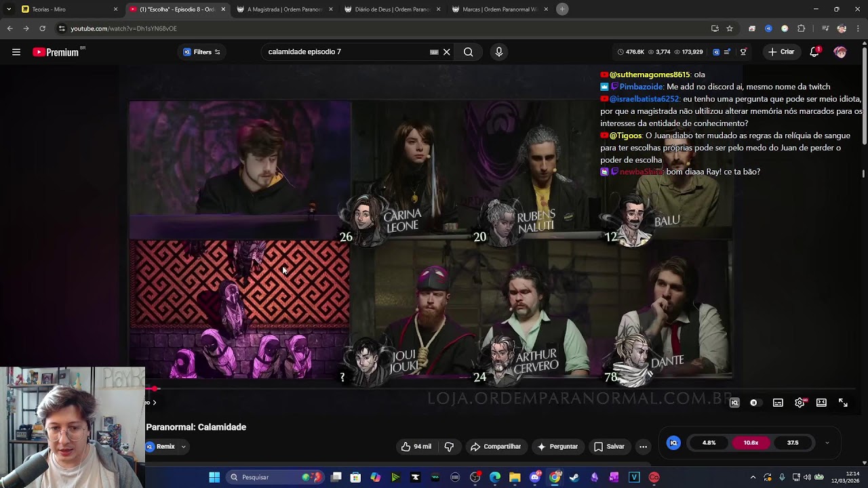
Task: Bookmark this page with the star
Action: [730, 28]
